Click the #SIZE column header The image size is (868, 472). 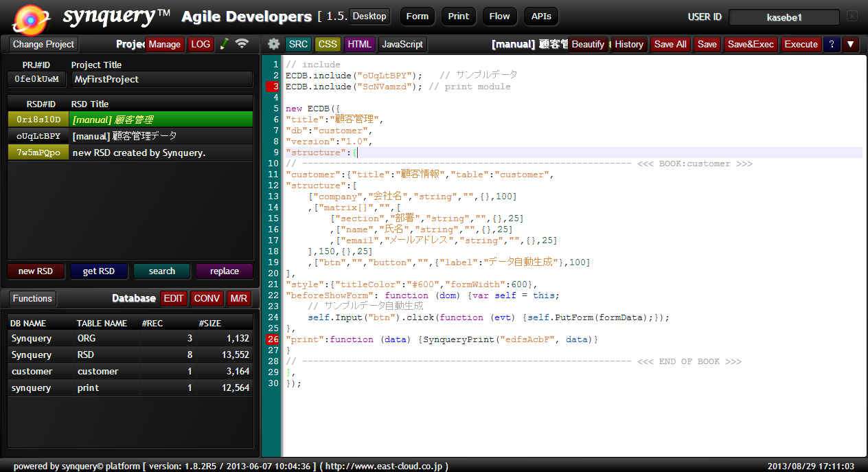[210, 323]
